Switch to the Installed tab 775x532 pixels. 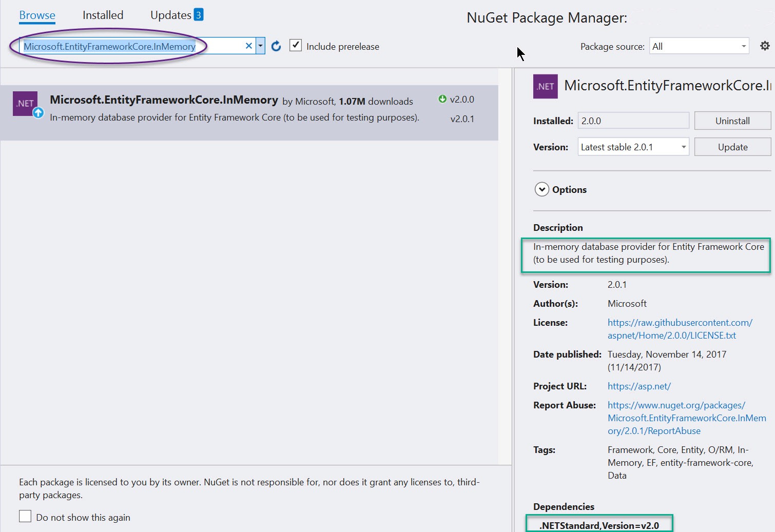pyautogui.click(x=102, y=15)
